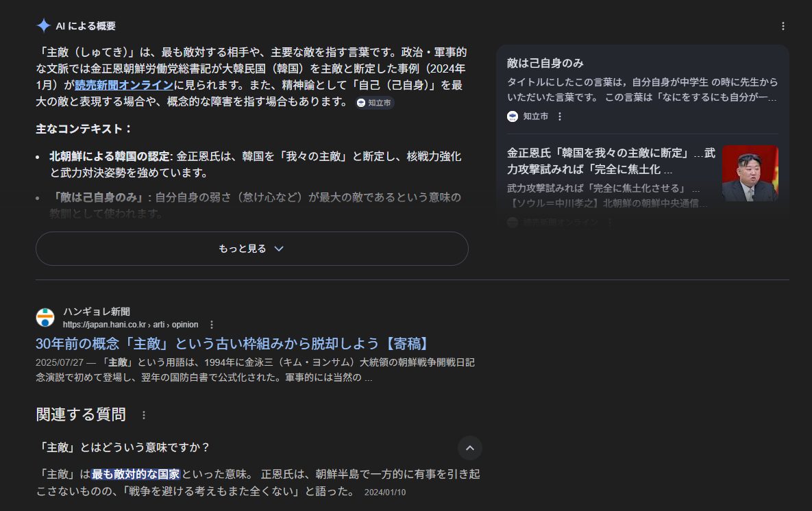This screenshot has height=511, width=812.
Task: Open the three-dot menu beside the japan.hani.co.kr URL
Action: tap(212, 325)
